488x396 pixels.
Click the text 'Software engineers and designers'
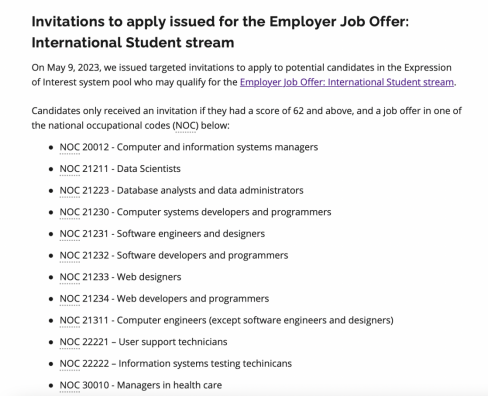coord(191,234)
